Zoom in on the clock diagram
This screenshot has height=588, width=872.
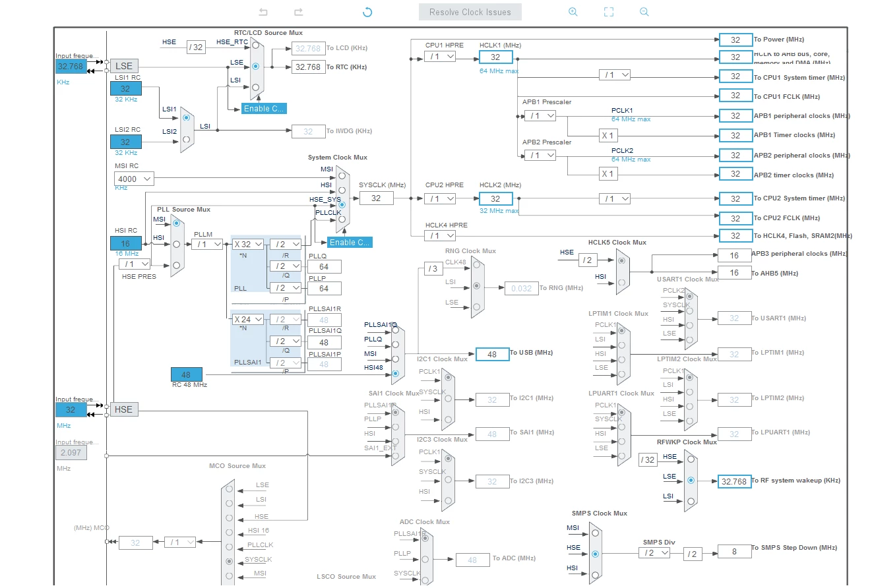[x=573, y=12]
